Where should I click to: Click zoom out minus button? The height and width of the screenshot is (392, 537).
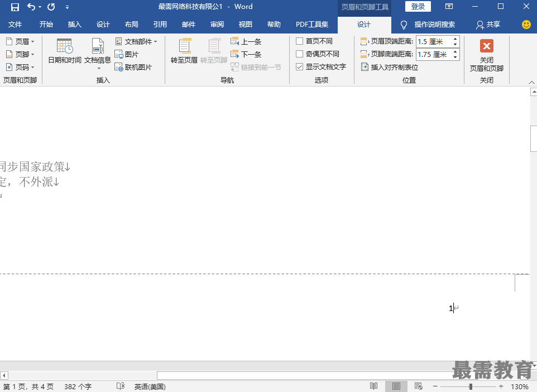point(435,386)
